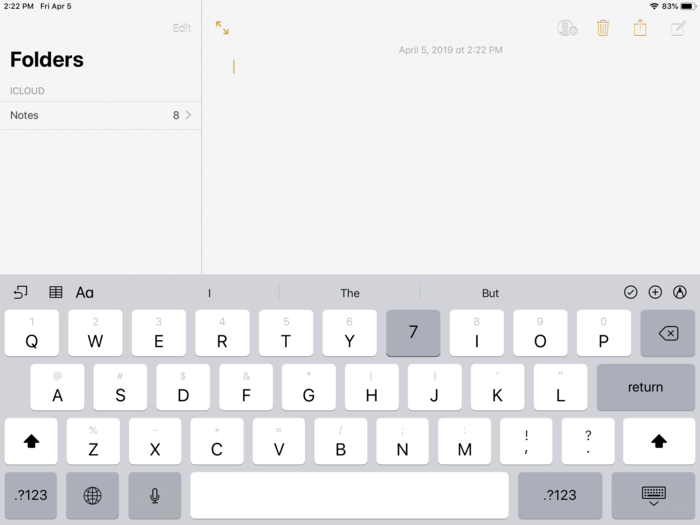Tap the H key
Screen dimensions: 700x525
pos(371,387)
